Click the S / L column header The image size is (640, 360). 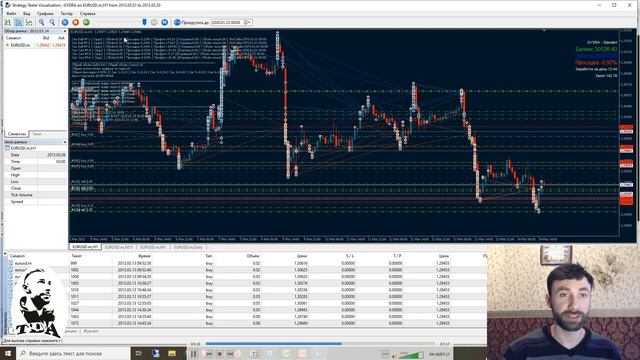[x=350, y=256]
